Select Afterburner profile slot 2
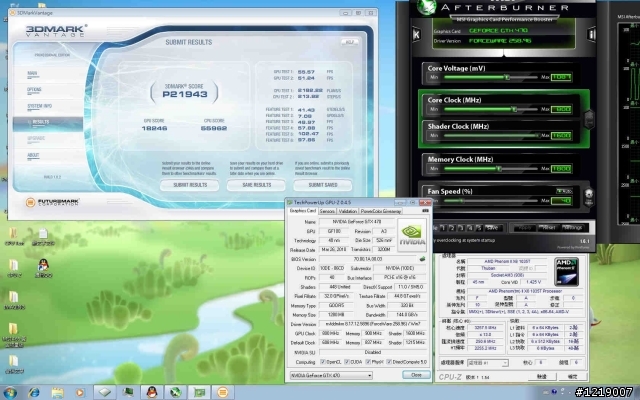The image size is (640, 400). 452,228
